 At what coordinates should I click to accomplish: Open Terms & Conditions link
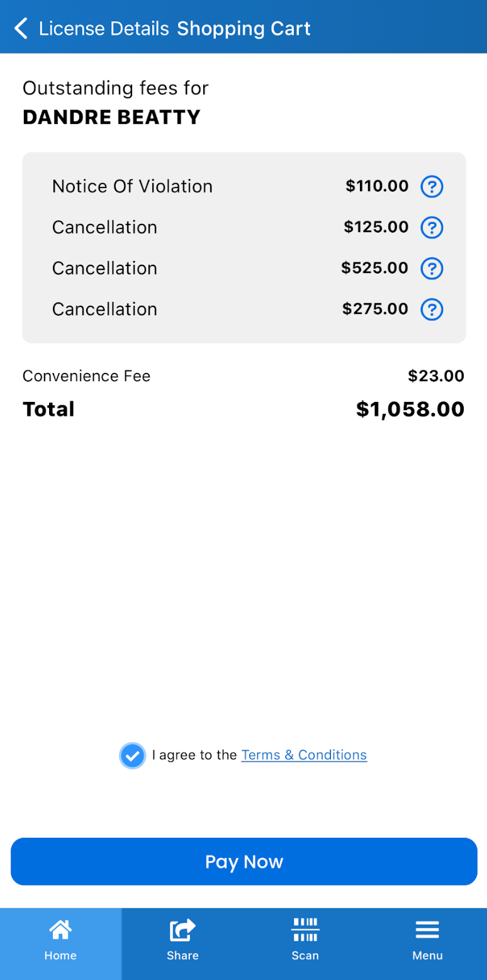[304, 755]
